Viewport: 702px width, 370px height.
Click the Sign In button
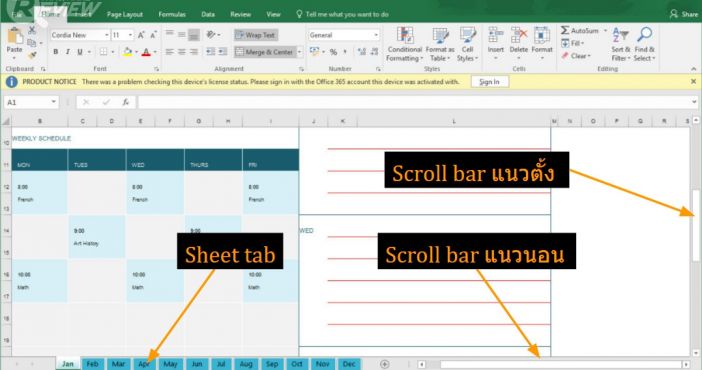[x=489, y=82]
